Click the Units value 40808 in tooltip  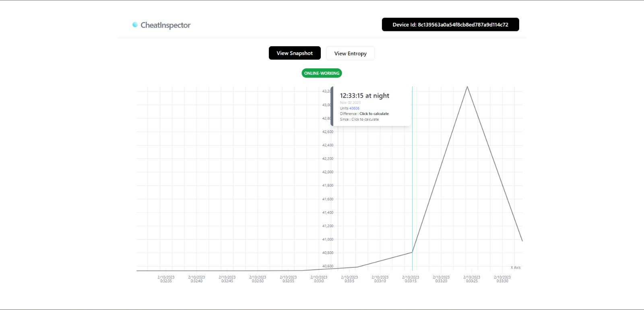(x=354, y=108)
